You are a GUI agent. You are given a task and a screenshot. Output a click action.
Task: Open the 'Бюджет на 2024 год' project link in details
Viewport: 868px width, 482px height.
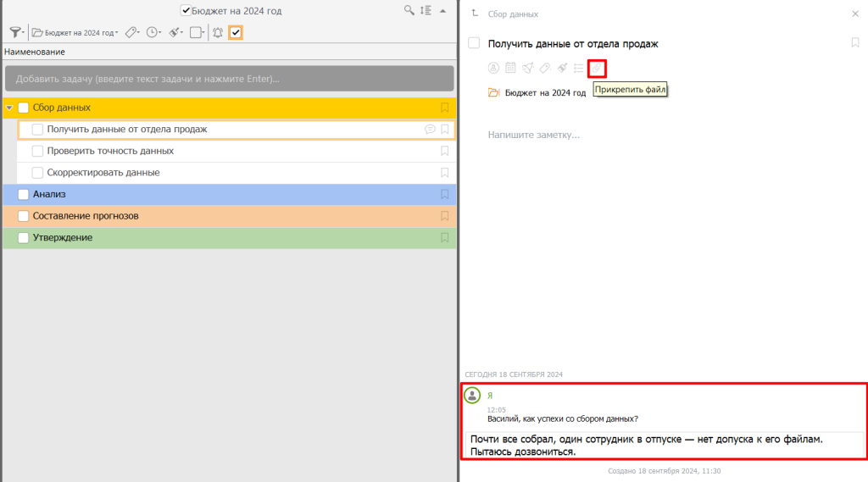[544, 93]
